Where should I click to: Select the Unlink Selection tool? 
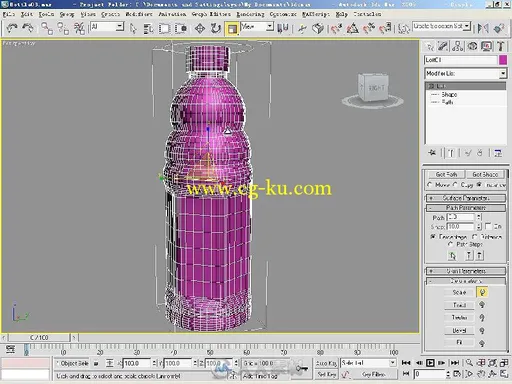click(x=63, y=28)
